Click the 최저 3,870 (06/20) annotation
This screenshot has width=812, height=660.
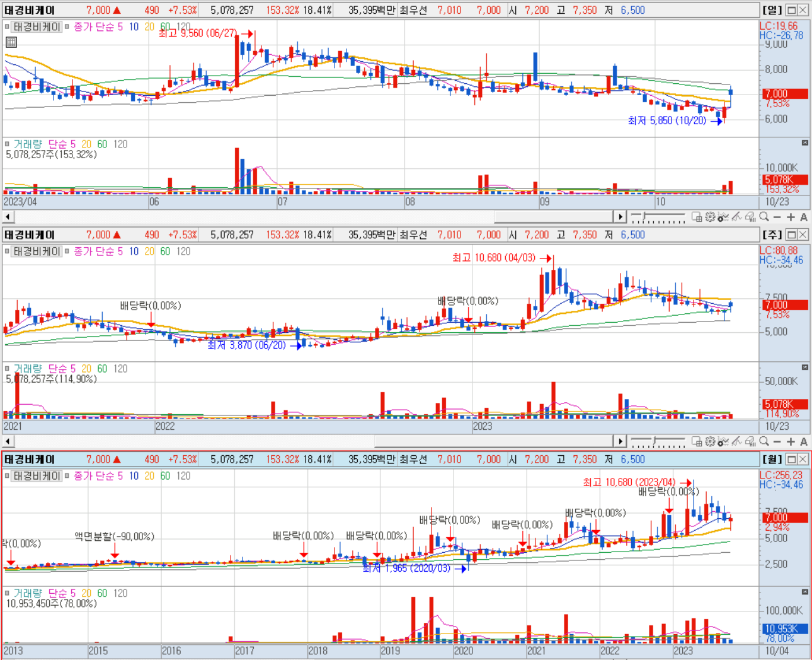point(246,345)
